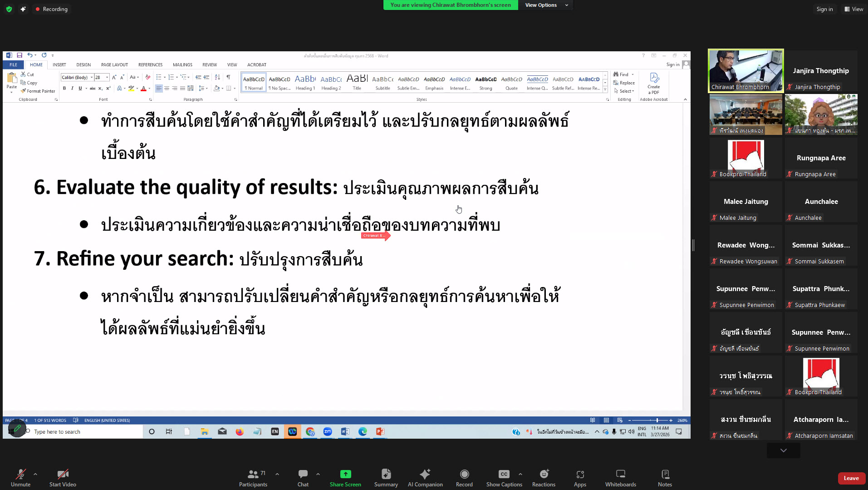868x490 pixels.
Task: Leave the meeting
Action: (x=851, y=478)
